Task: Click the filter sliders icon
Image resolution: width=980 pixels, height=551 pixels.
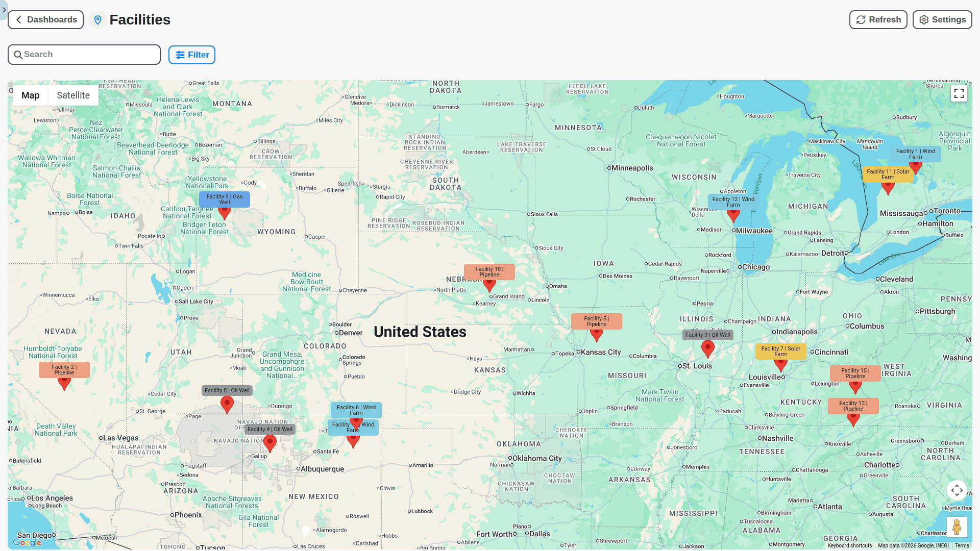Action: point(180,55)
